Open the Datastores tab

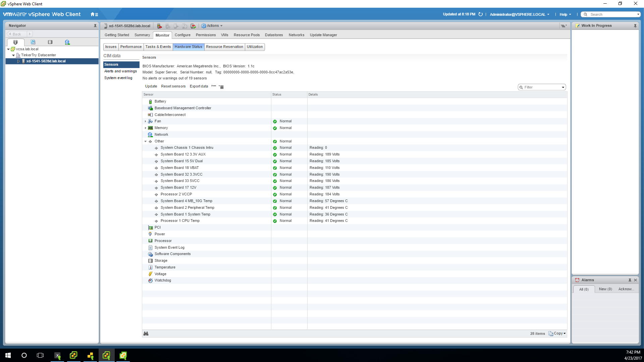(x=274, y=35)
